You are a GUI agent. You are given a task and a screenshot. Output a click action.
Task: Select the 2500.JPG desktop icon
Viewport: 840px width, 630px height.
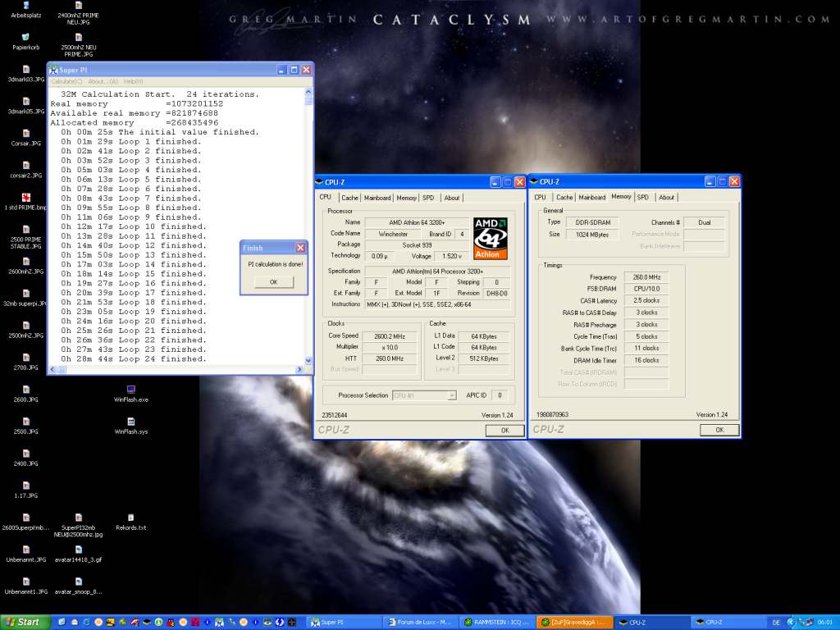point(25,427)
